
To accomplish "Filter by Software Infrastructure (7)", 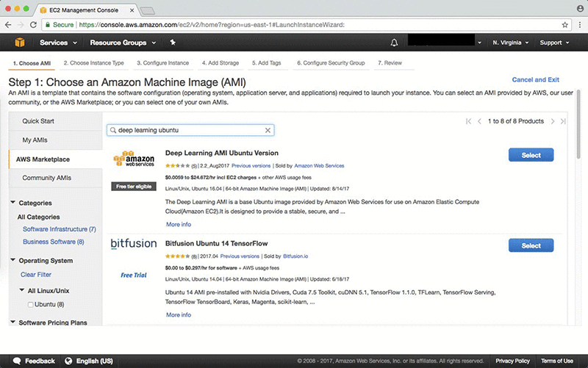I will click(60, 229).
